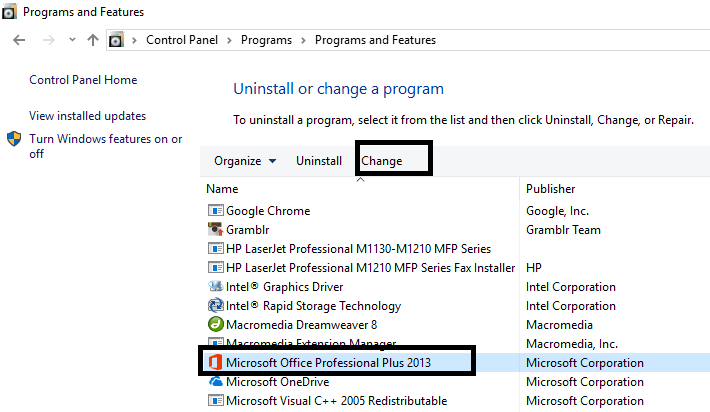Click the Gramblr program icon

(x=215, y=230)
